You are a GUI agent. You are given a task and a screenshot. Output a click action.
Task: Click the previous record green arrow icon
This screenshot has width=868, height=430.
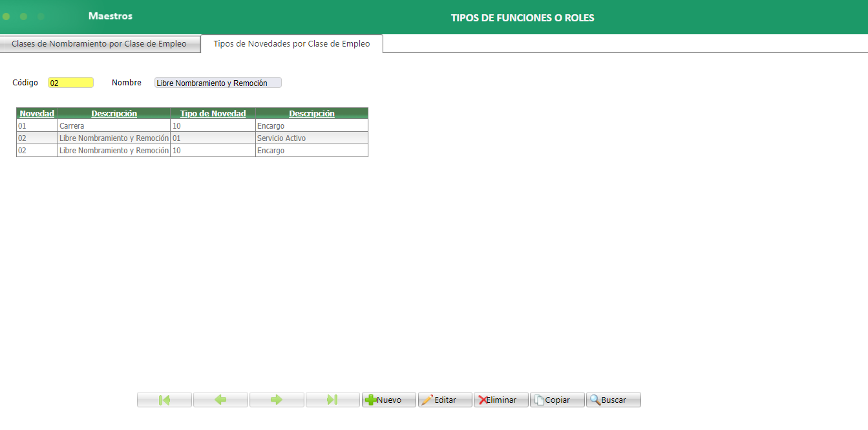tap(220, 399)
